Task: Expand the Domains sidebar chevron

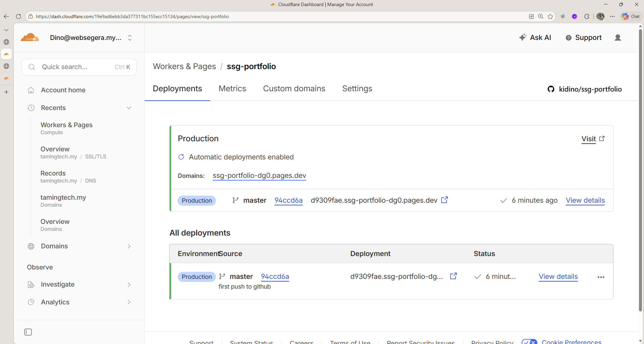Action: pyautogui.click(x=129, y=246)
